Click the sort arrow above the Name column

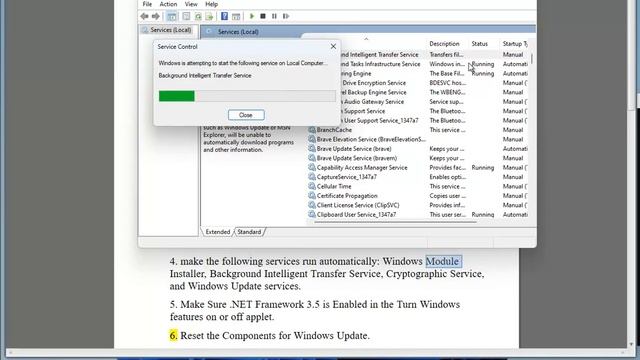click(366, 39)
